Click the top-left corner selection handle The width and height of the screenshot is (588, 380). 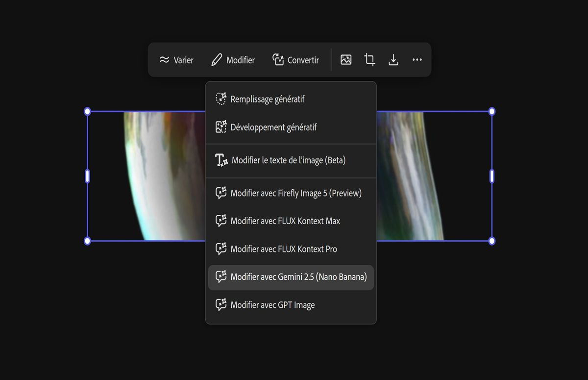tap(87, 111)
